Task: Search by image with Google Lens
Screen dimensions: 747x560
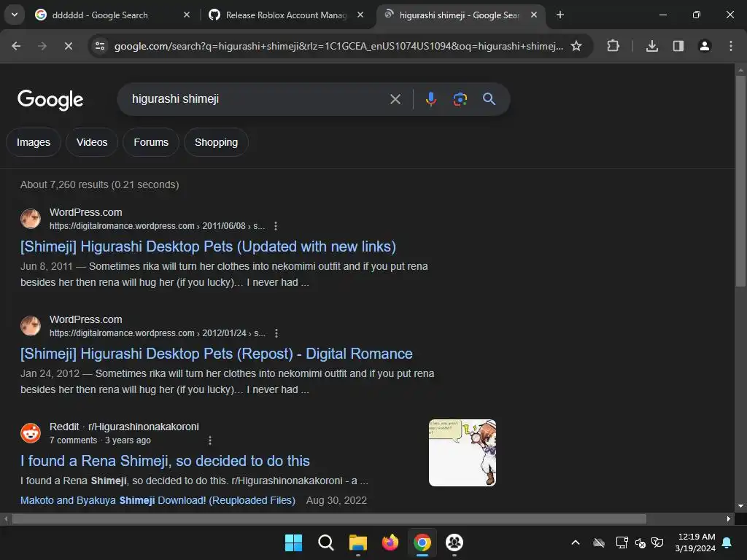Action: click(x=460, y=99)
